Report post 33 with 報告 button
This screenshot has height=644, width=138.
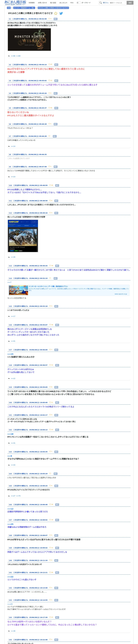coord(56,600)
